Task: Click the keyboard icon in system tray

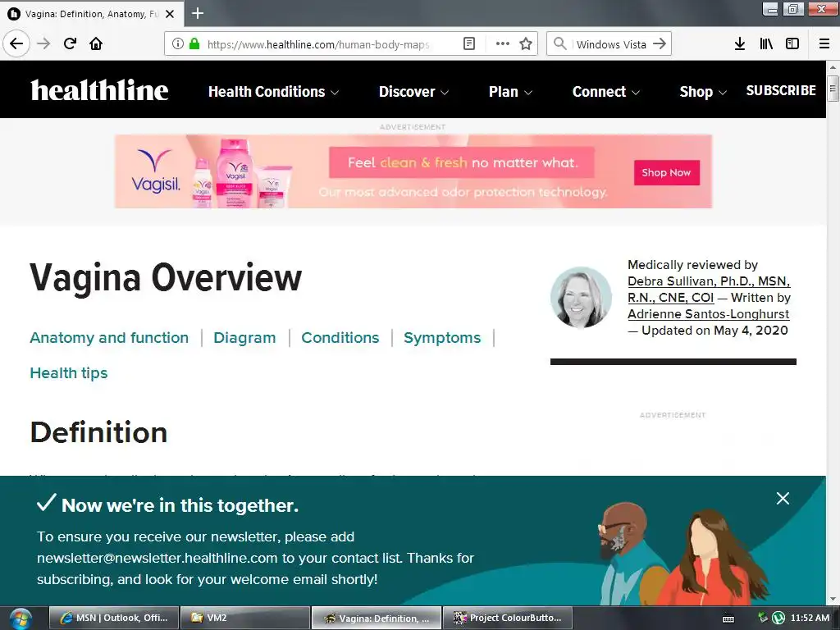Action: (x=728, y=619)
